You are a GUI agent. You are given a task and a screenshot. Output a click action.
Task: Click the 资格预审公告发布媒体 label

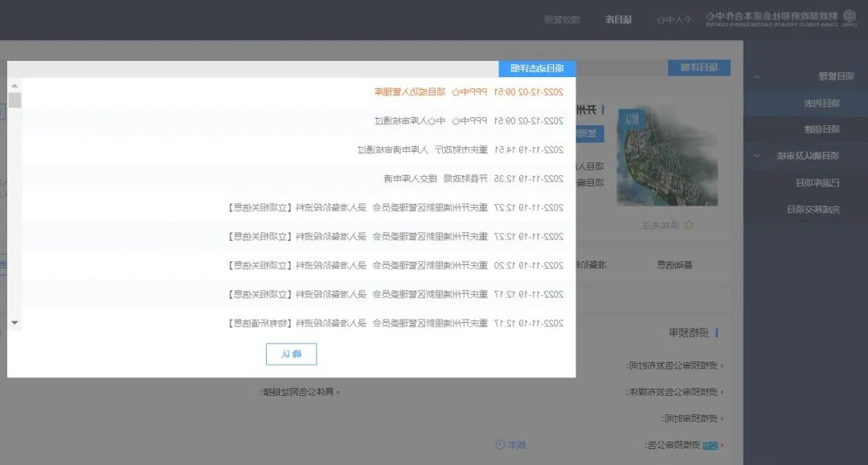pyautogui.click(x=671, y=392)
